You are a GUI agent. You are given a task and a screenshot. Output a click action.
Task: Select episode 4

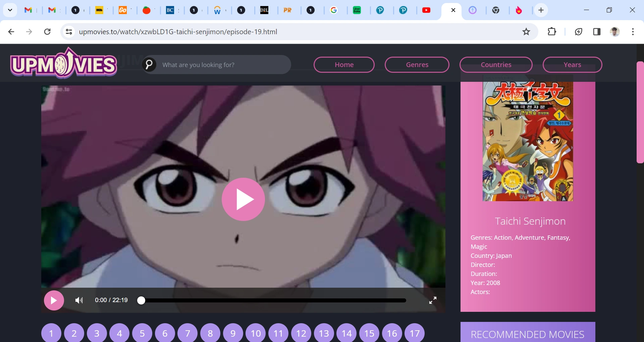[x=119, y=333]
